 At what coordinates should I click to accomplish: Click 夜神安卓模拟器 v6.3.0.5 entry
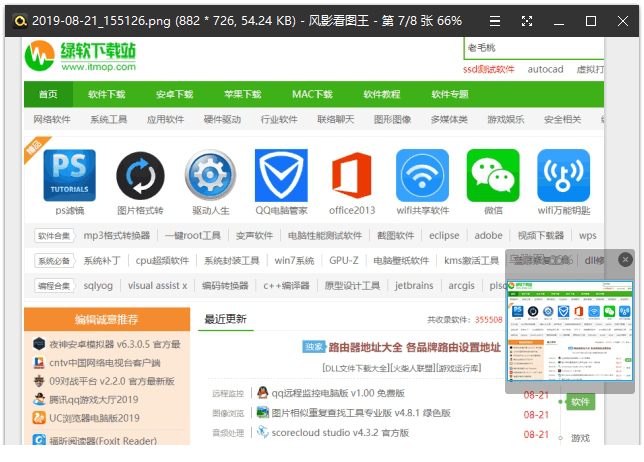(x=115, y=344)
